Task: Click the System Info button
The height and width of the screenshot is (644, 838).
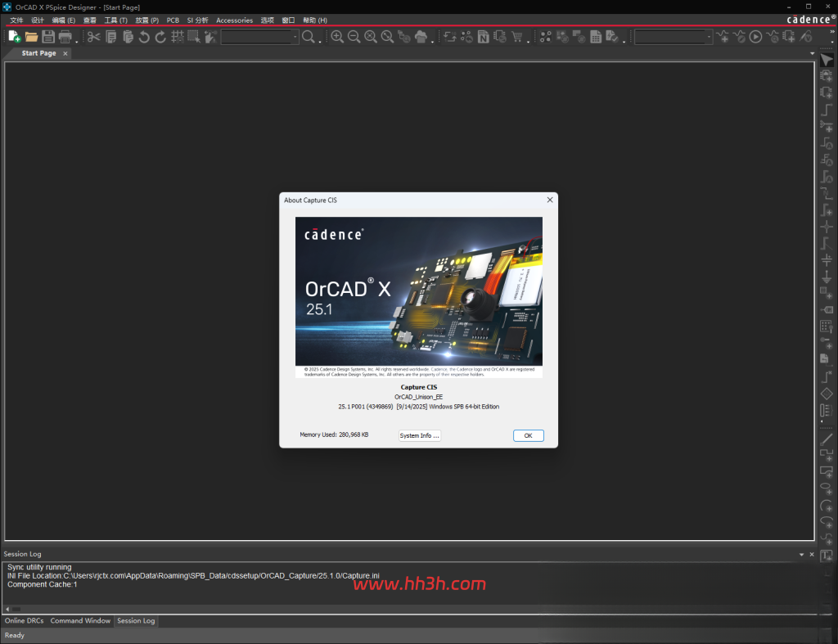Action: coord(420,435)
